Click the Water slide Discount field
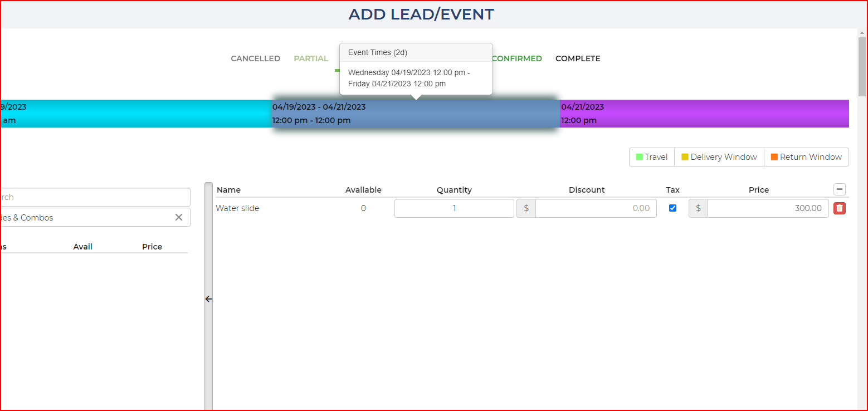 pyautogui.click(x=595, y=208)
